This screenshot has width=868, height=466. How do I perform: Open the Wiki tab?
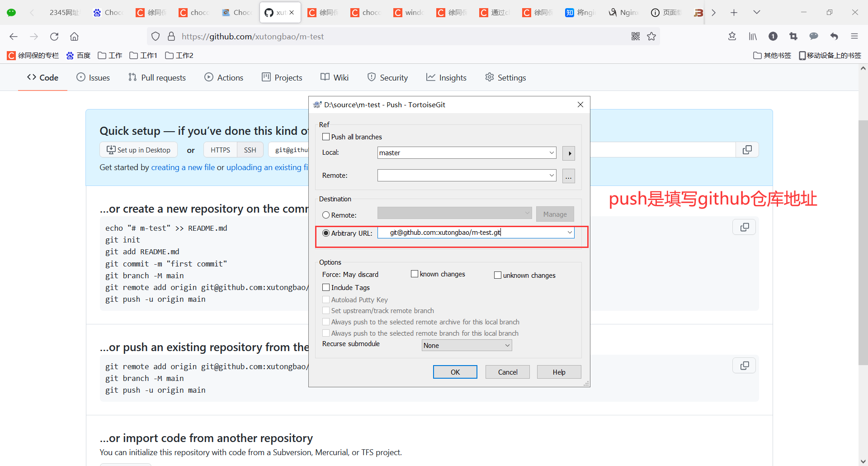point(335,78)
